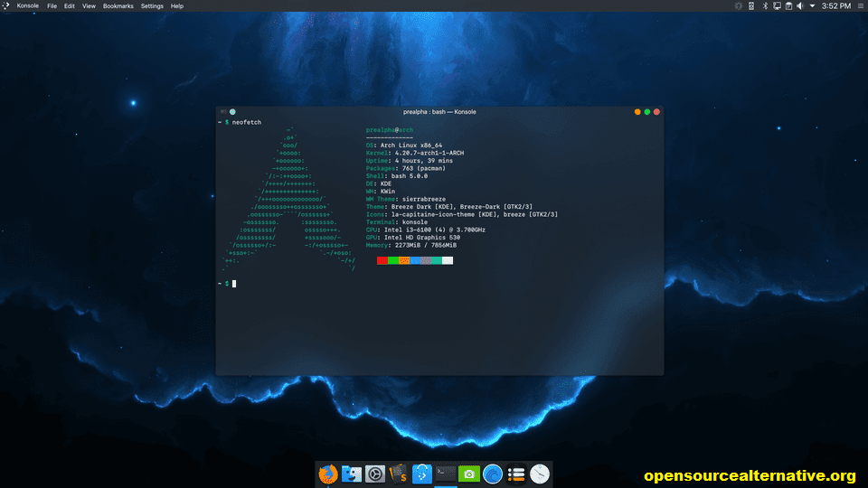868x488 pixels.
Task: Click the 'WM: KWin' line
Action: tap(381, 192)
